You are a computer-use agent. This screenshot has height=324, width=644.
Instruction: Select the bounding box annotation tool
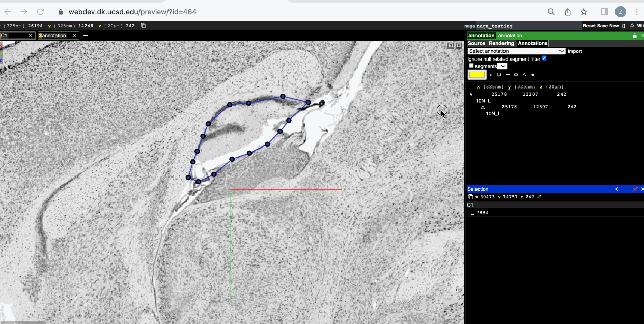[499, 75]
